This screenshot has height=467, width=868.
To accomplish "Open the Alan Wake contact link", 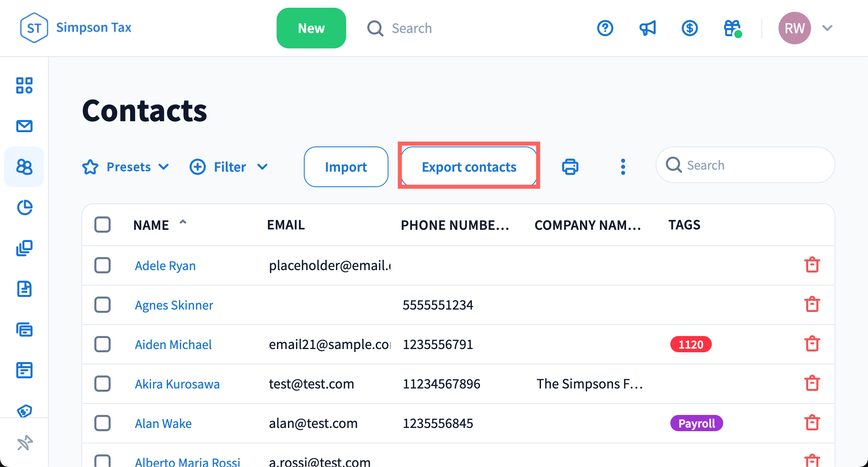I will coord(163,423).
